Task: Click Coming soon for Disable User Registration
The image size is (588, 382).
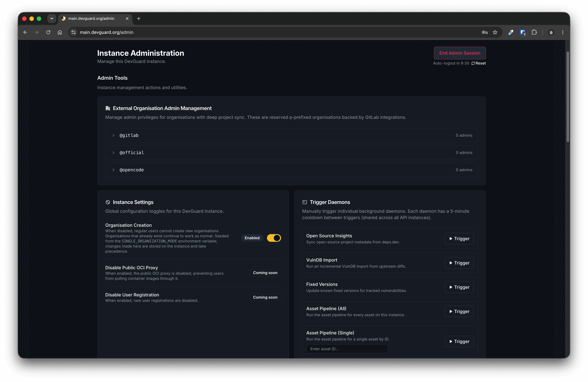Action: coord(265,297)
